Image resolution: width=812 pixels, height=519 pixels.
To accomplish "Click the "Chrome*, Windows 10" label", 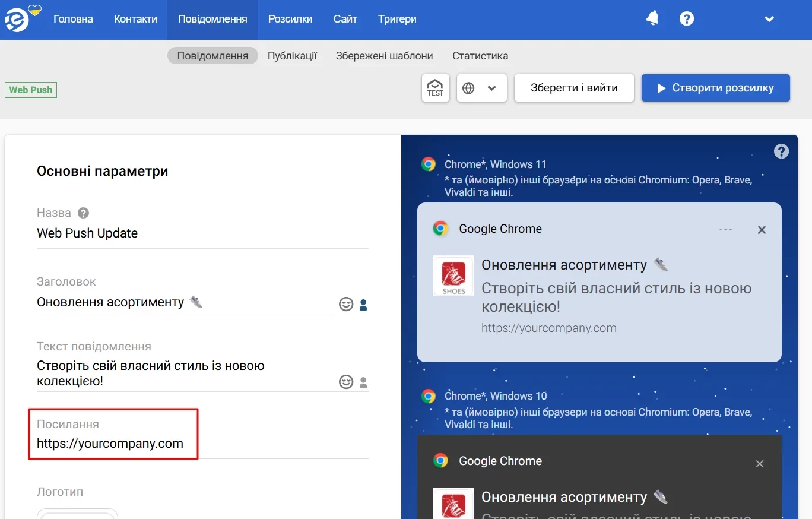I will [496, 396].
